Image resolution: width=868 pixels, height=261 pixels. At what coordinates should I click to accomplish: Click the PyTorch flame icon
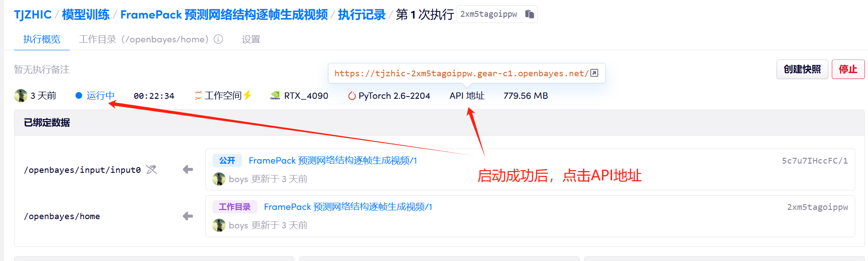(352, 96)
